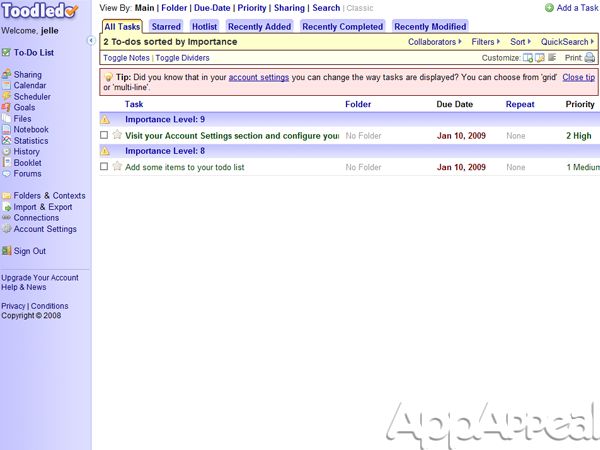Click the first Customize columns icon
Viewport: 600px width, 450px height.
click(x=528, y=58)
